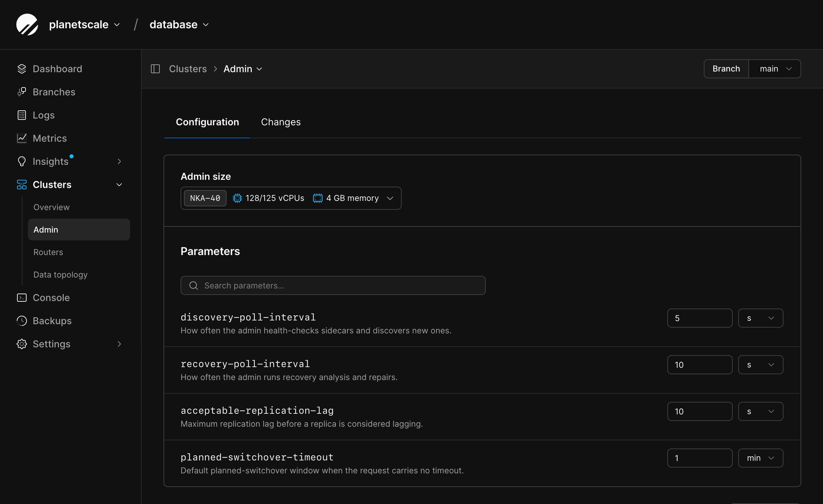Click the search magnifier icon
This screenshot has width=823, height=504.
[x=194, y=286]
